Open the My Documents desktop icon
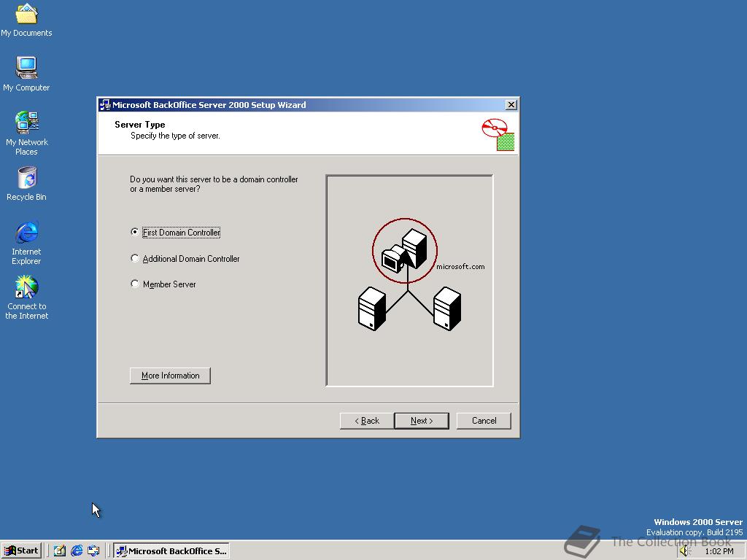The width and height of the screenshot is (747, 560). 26,19
